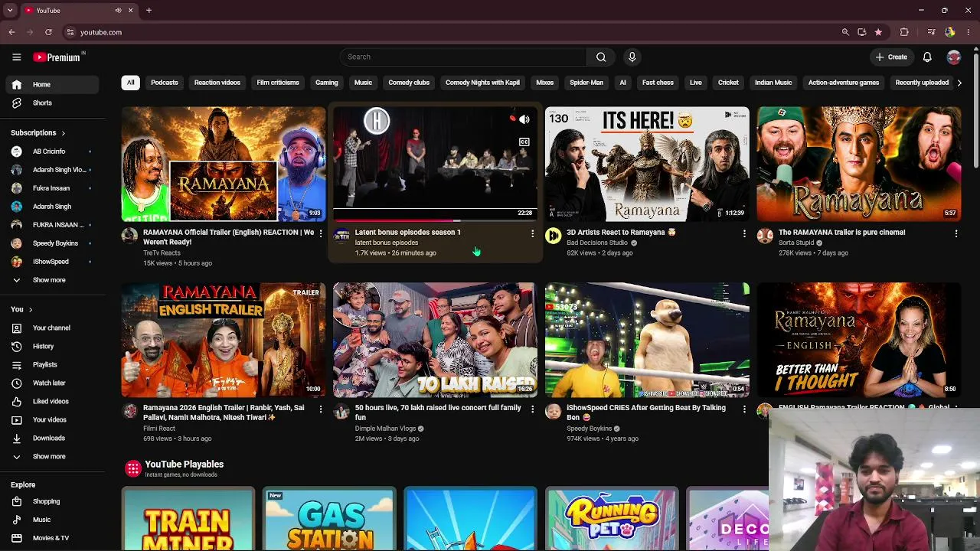Select the Reaction videos chip
The width and height of the screenshot is (980, 551).
[217, 83]
